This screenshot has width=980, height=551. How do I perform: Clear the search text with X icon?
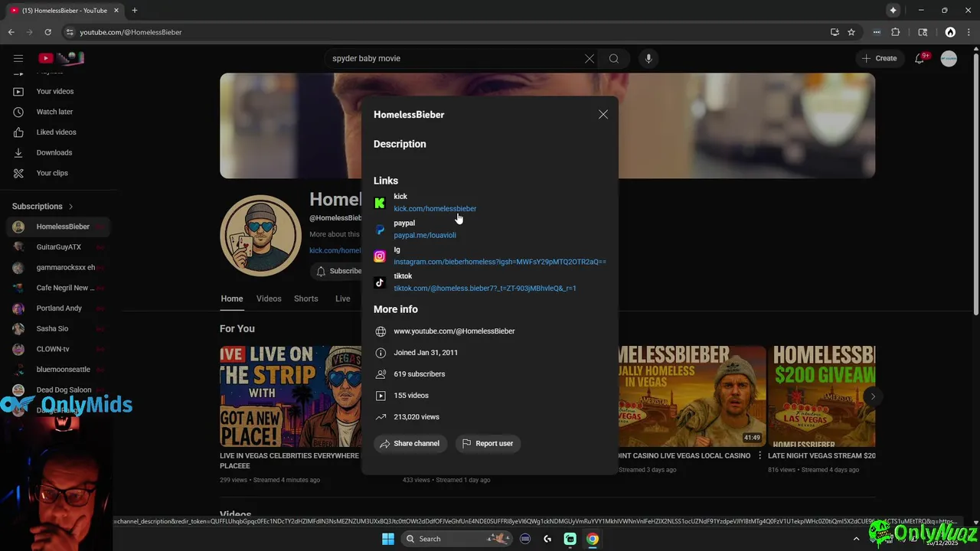tap(590, 58)
